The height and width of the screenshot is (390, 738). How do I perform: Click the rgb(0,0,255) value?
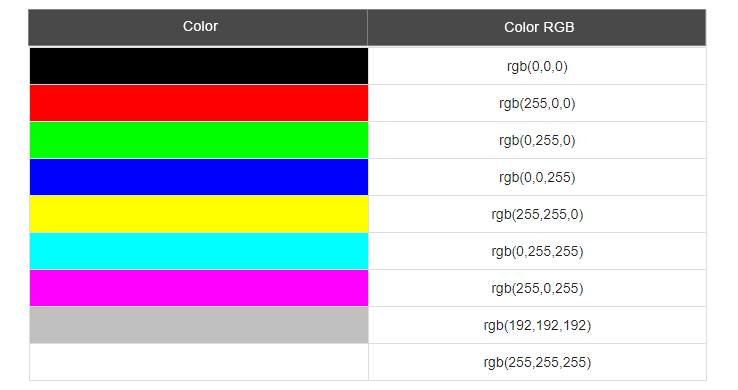pyautogui.click(x=537, y=177)
